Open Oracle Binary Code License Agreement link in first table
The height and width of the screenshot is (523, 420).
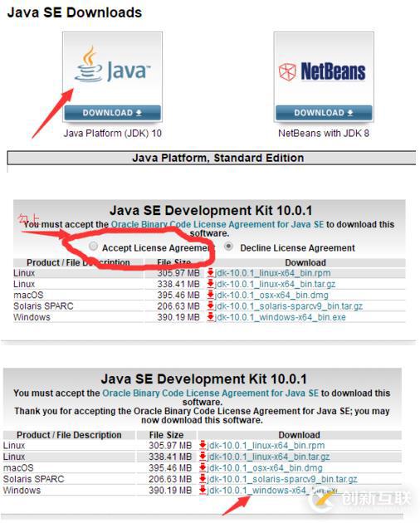pos(217,224)
